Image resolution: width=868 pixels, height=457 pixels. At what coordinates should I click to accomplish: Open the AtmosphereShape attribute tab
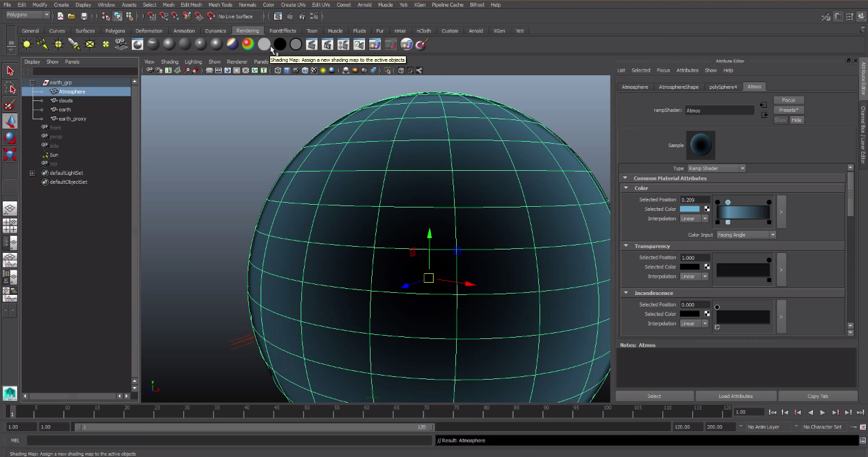[x=678, y=87]
